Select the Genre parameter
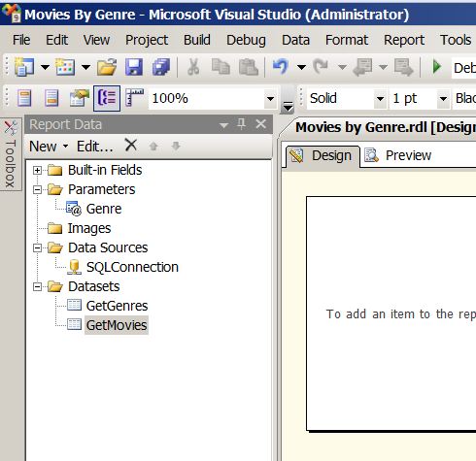The image size is (476, 461). 104,209
